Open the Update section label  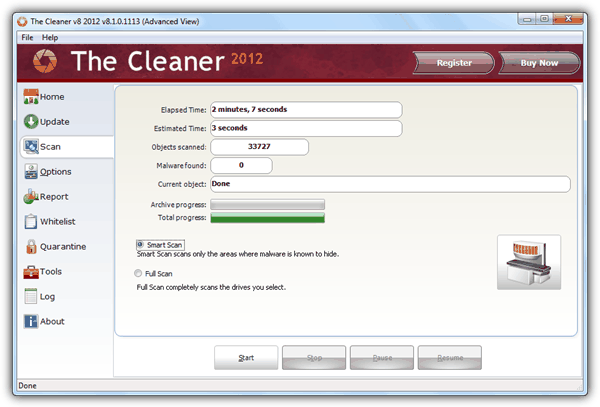coord(55,122)
